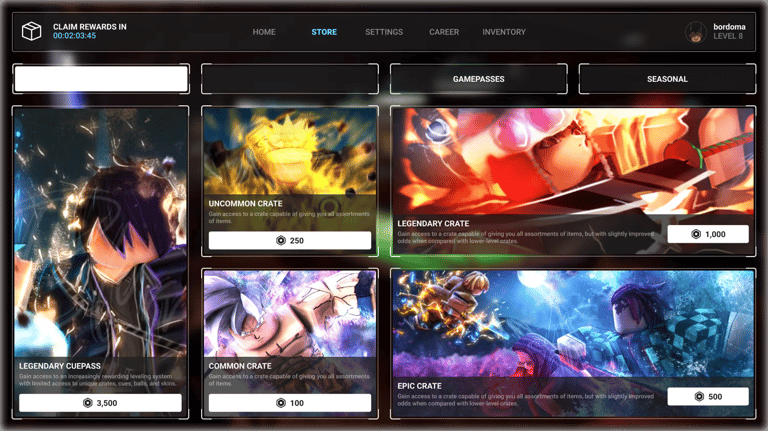The height and width of the screenshot is (431, 768).
Task: Switch to the INVENTORY tab
Action: pos(504,32)
